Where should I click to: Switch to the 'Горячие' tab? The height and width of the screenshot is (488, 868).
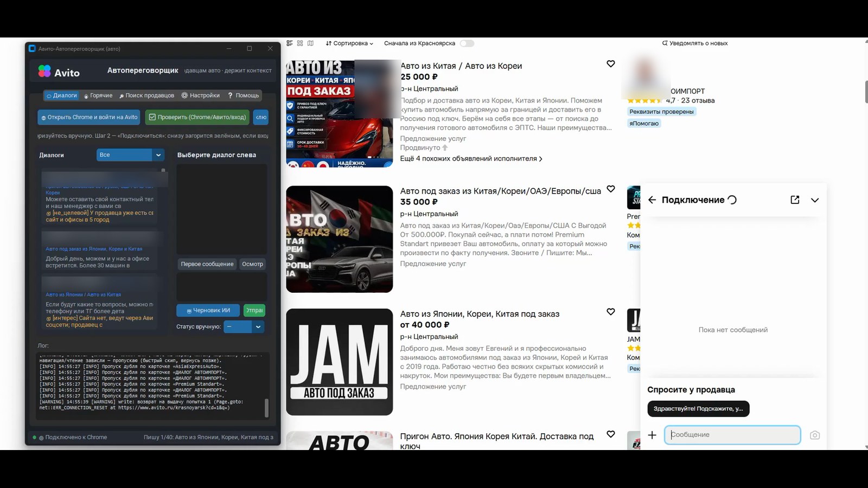tap(98, 95)
